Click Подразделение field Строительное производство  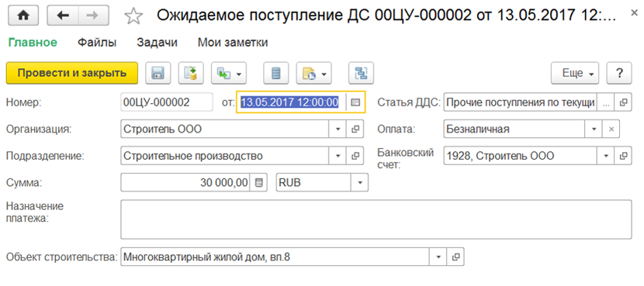click(225, 156)
